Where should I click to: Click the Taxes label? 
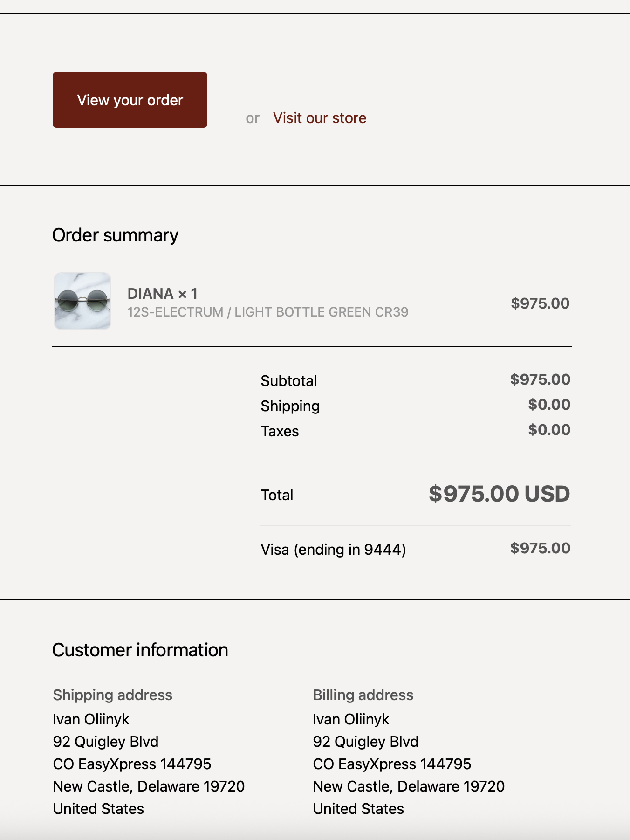click(x=280, y=431)
